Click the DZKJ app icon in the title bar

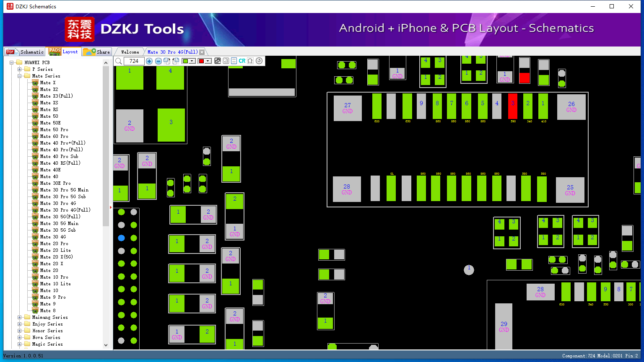(10, 6)
